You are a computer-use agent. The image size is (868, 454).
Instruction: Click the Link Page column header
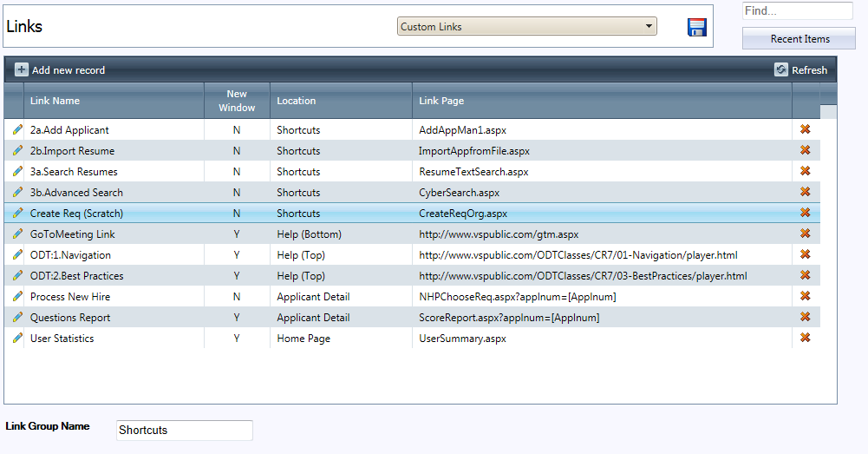pyautogui.click(x=441, y=101)
